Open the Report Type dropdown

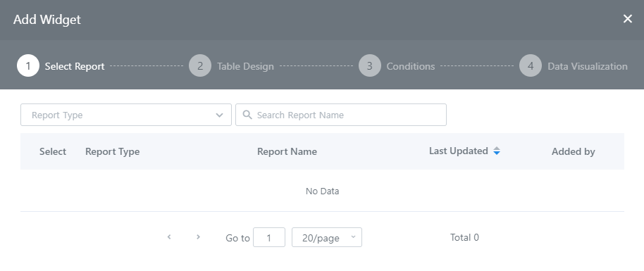(126, 115)
